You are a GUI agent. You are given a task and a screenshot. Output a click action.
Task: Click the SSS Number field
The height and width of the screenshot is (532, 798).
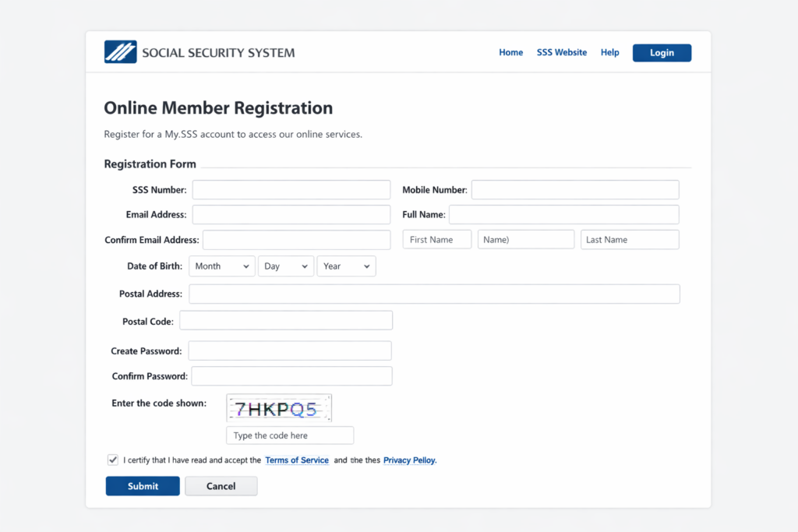click(291, 189)
